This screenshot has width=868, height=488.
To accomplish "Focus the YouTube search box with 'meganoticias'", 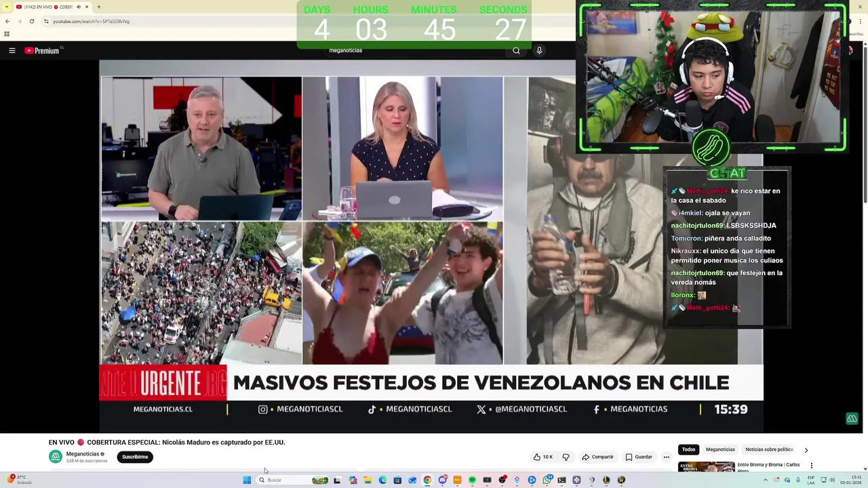I will pyautogui.click(x=414, y=50).
